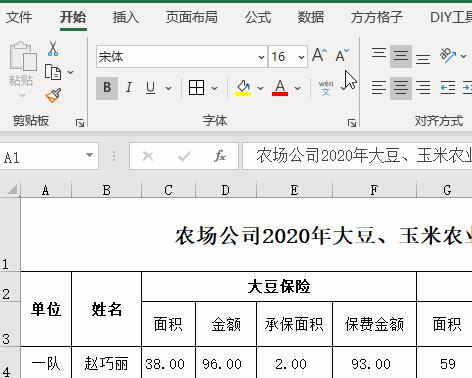Open the phonetic guide wén icon
Image resolution: width=472 pixels, height=378 pixels.
coord(326,88)
